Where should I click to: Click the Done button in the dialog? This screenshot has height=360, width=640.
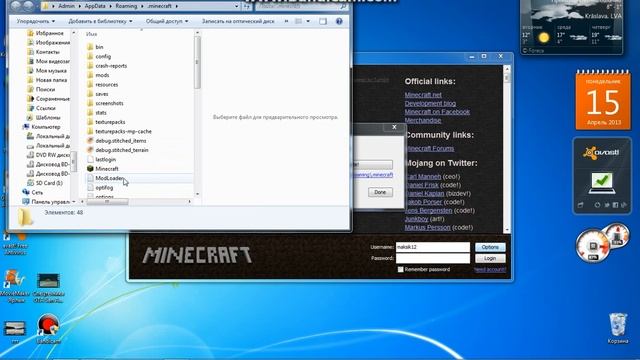click(x=380, y=192)
